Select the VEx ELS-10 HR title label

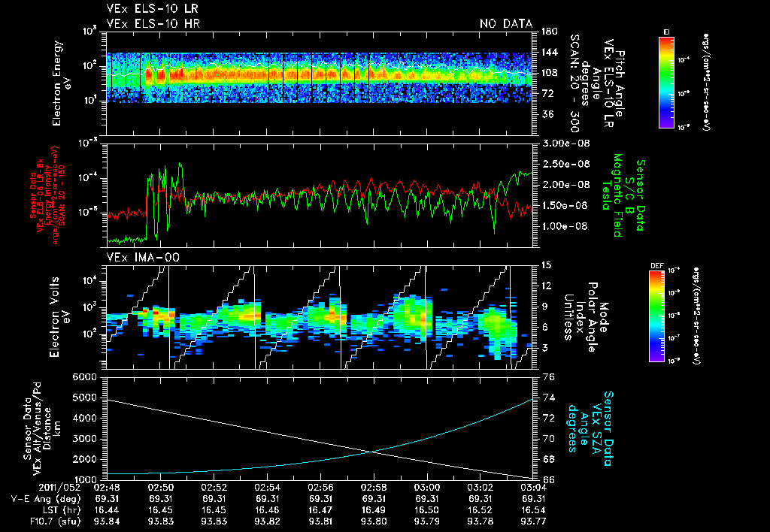153,23
